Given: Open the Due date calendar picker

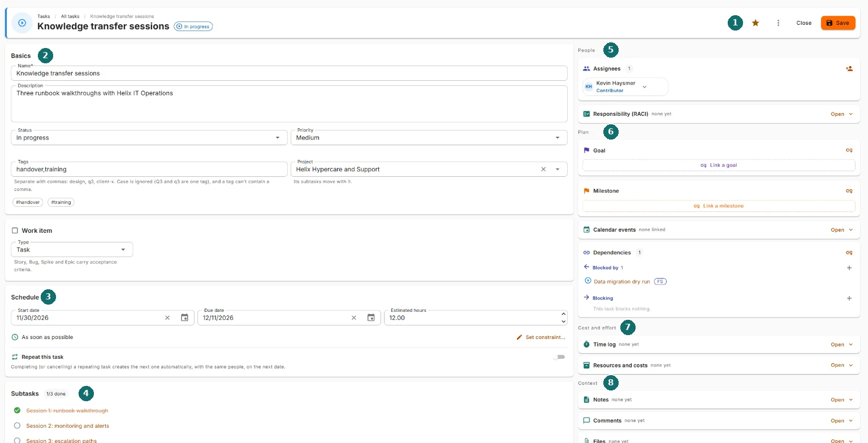Looking at the screenshot, I should click(371, 318).
